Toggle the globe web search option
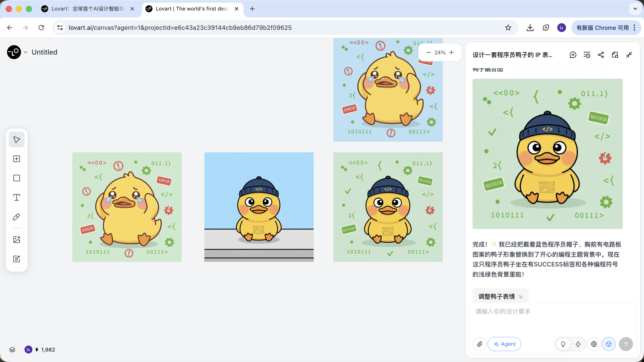The image size is (644, 362). [594, 344]
